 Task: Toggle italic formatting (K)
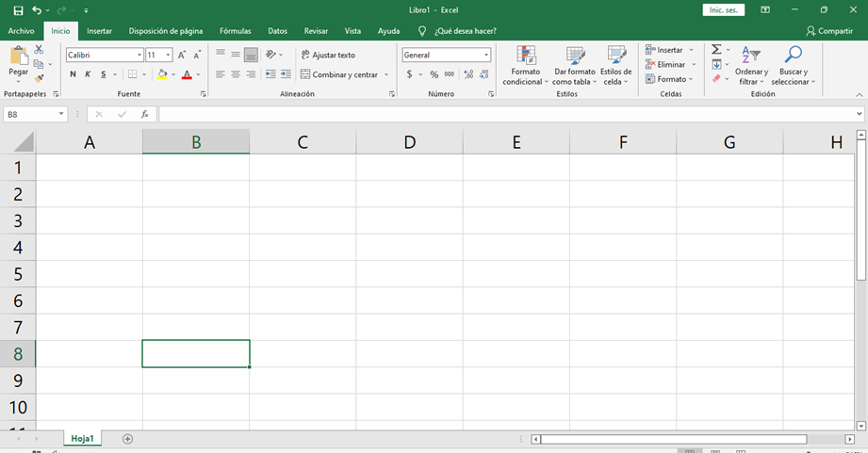coord(88,74)
